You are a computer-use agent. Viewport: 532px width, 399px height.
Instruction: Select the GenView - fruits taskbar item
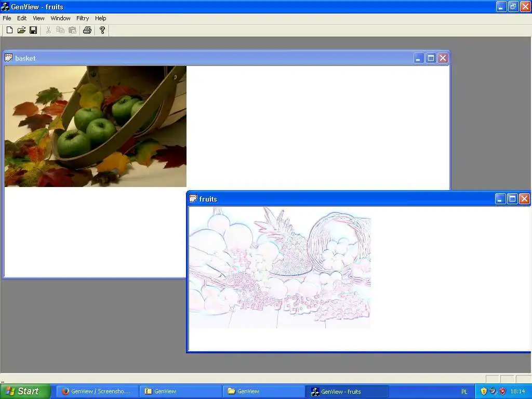pos(347,392)
